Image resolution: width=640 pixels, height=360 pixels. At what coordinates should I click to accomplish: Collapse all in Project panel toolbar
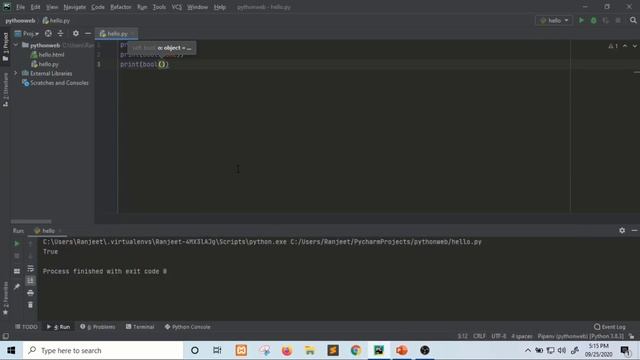(60, 33)
